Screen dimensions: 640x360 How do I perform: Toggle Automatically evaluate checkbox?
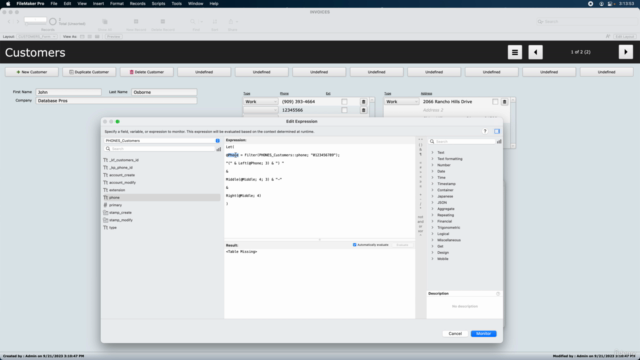tap(354, 245)
